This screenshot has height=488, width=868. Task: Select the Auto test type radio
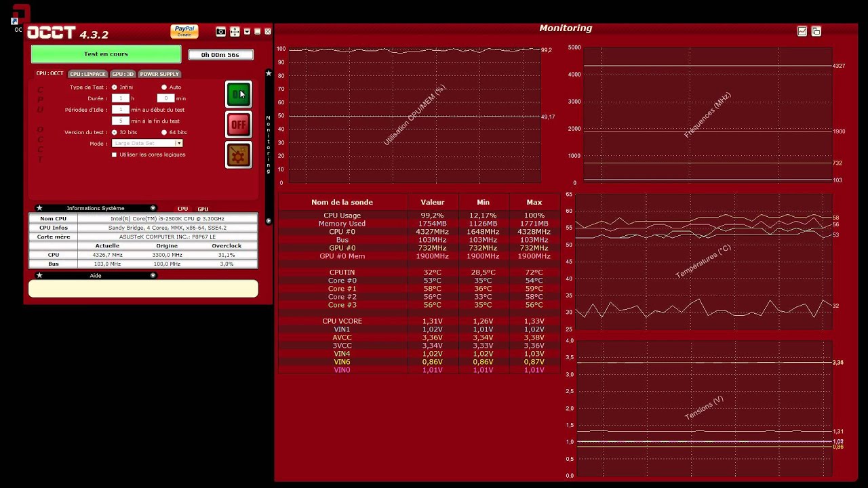[x=164, y=87]
